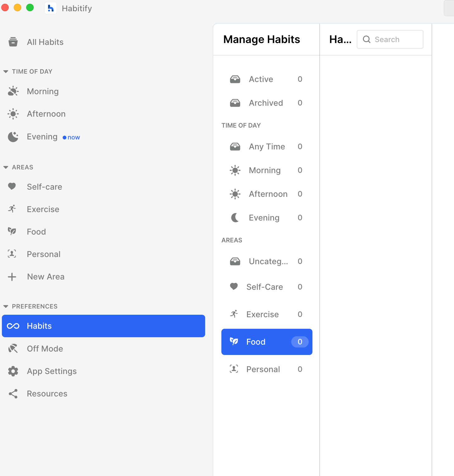Open Resources in Preferences
The height and width of the screenshot is (476, 454).
point(104,394)
